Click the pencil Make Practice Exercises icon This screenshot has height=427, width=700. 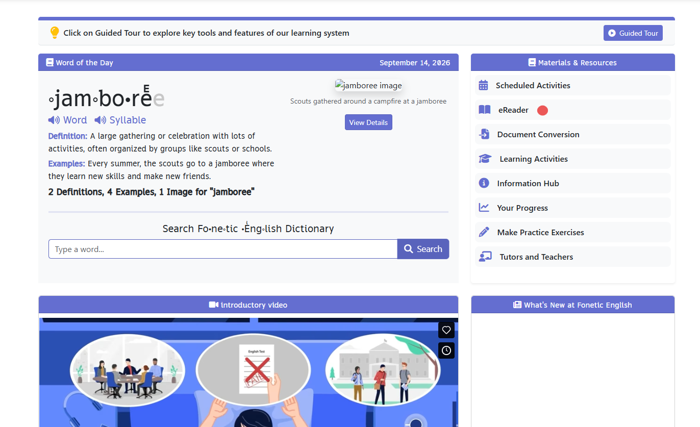point(484,232)
